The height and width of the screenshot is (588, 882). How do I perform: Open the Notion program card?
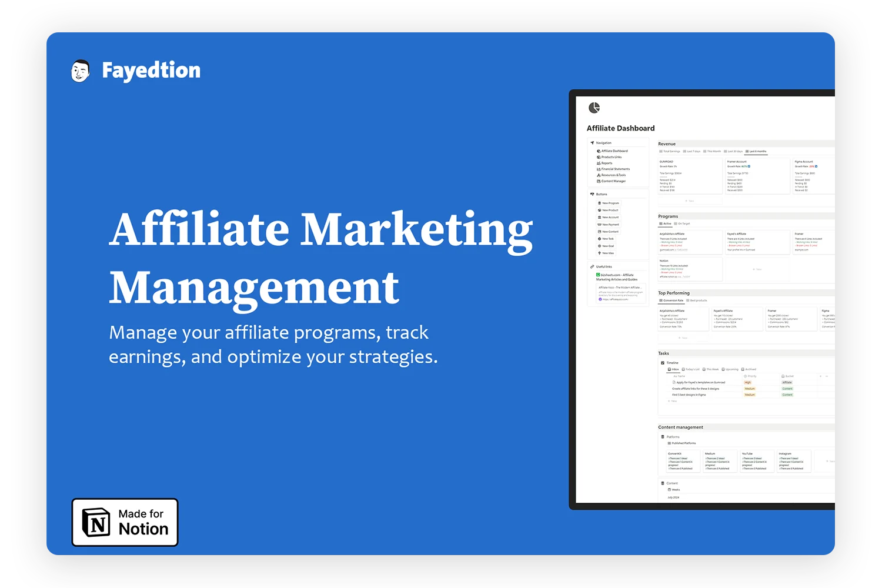[690, 269]
